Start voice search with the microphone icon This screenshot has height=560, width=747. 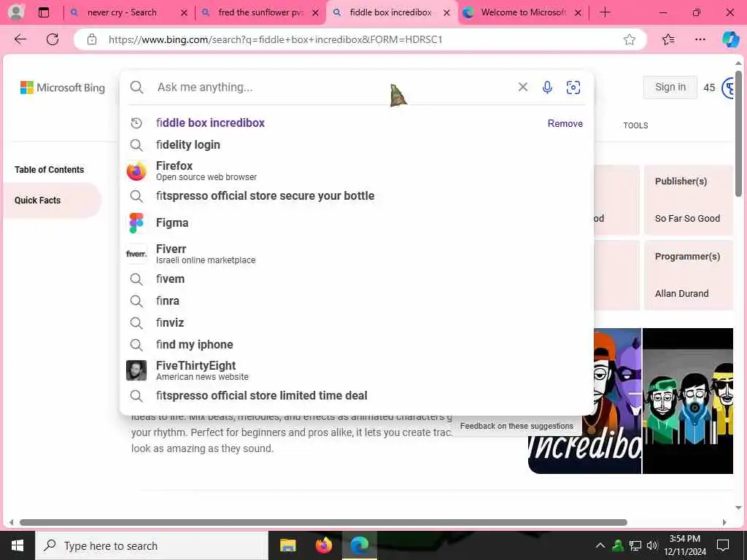click(547, 87)
